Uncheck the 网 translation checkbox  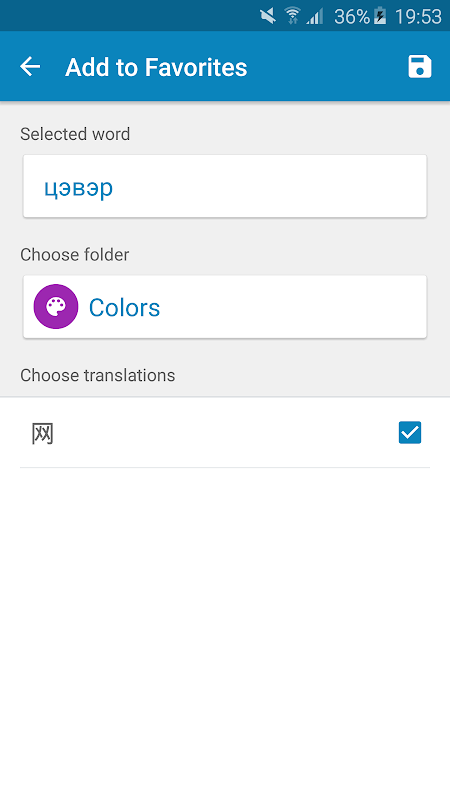point(410,433)
